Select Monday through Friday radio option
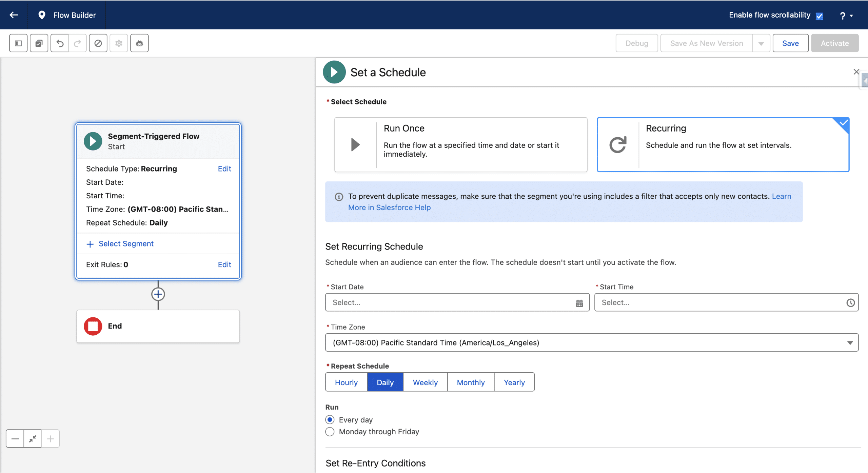Screen dimensions: 868x473 tap(330, 432)
